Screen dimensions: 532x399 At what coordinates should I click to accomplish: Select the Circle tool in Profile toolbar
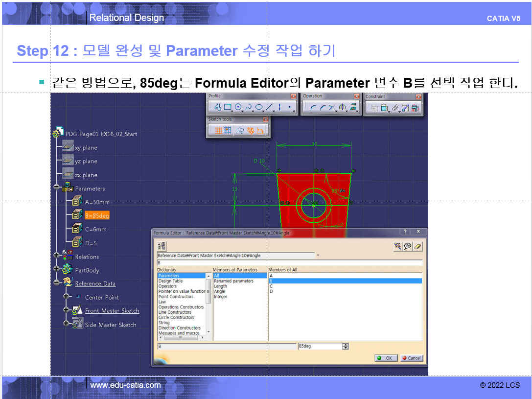click(x=238, y=107)
